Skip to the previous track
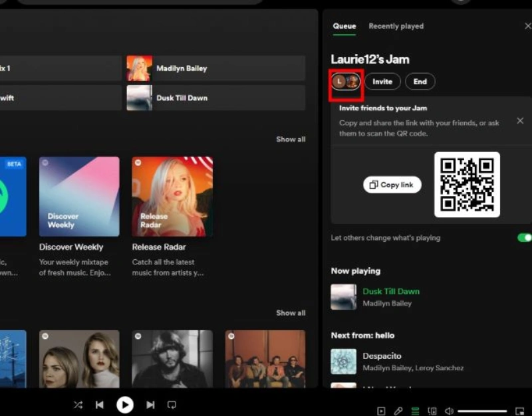 coord(99,405)
